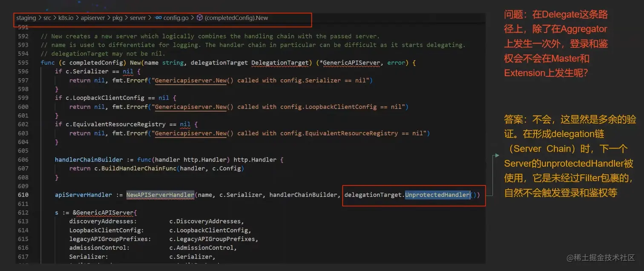Click the 'NewAPIServerHandler' function call
Screen dimensions: 644x271
(x=160, y=195)
